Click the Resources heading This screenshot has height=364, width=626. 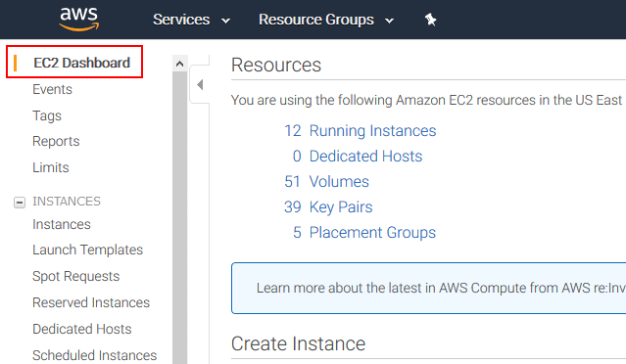pyautogui.click(x=276, y=65)
